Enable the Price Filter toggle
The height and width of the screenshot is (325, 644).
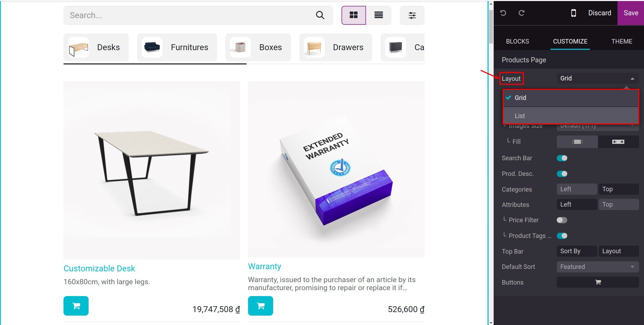click(561, 220)
